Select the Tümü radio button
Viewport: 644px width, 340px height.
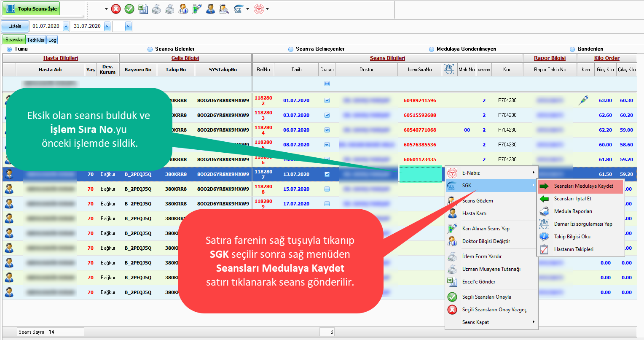tap(9, 49)
